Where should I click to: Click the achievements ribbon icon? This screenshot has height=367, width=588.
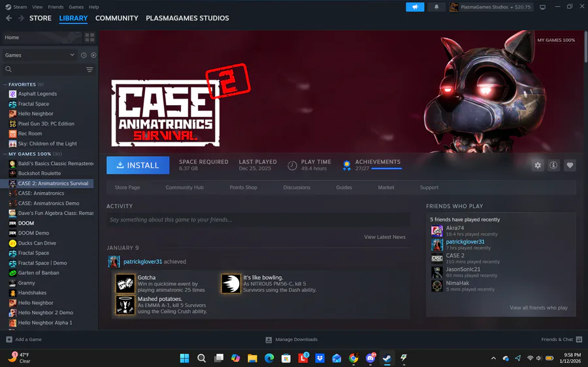[347, 165]
